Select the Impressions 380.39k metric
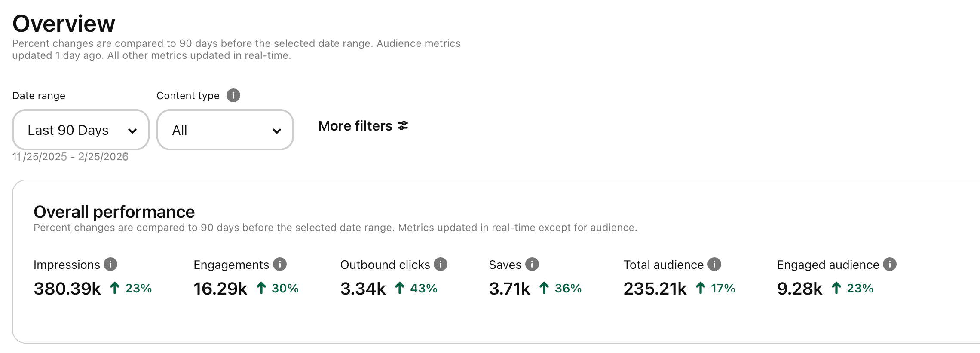Screen dimensions: 980x353 click(67, 289)
